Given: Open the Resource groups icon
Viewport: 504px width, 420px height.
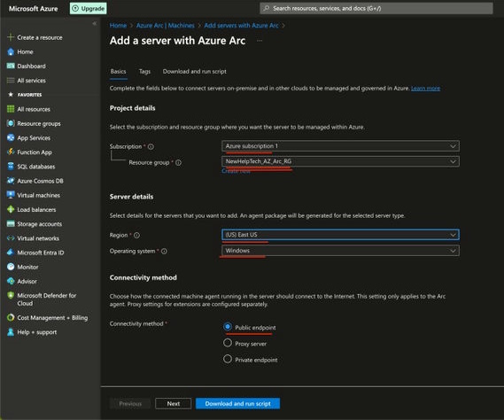Looking at the screenshot, I should 11,123.
